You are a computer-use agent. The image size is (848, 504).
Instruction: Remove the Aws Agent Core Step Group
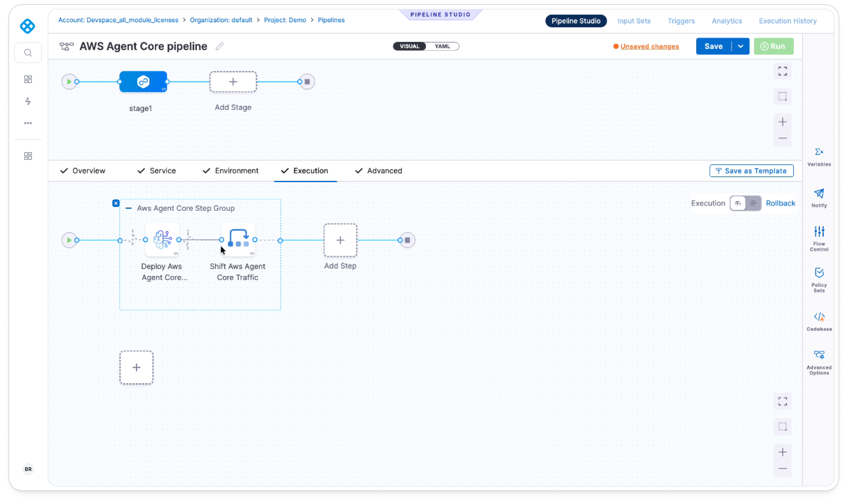(x=116, y=203)
